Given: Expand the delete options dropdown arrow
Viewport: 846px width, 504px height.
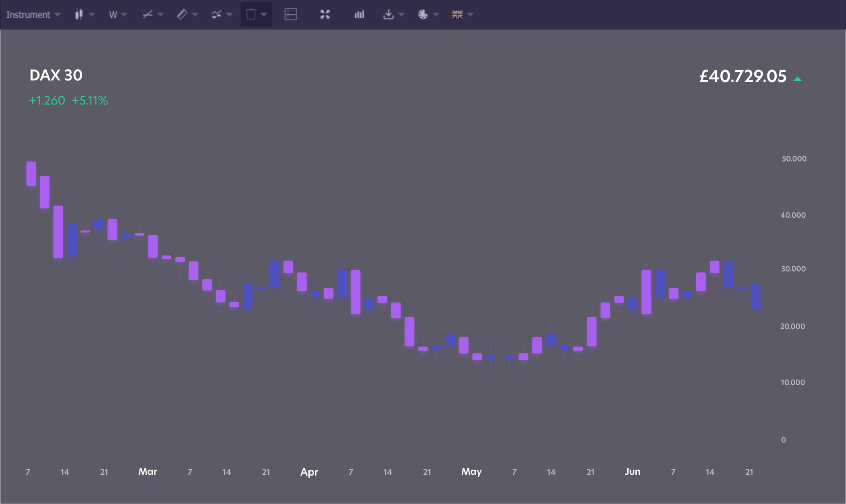Looking at the screenshot, I should point(264,14).
